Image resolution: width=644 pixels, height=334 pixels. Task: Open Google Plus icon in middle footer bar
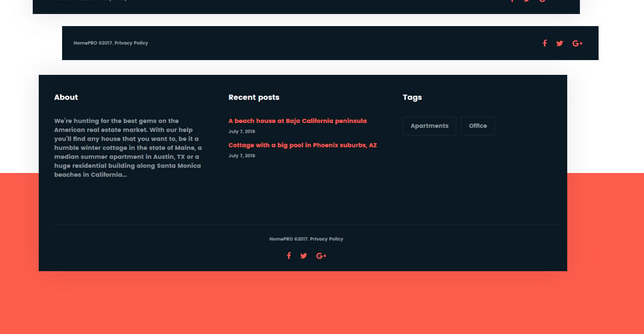coord(577,43)
